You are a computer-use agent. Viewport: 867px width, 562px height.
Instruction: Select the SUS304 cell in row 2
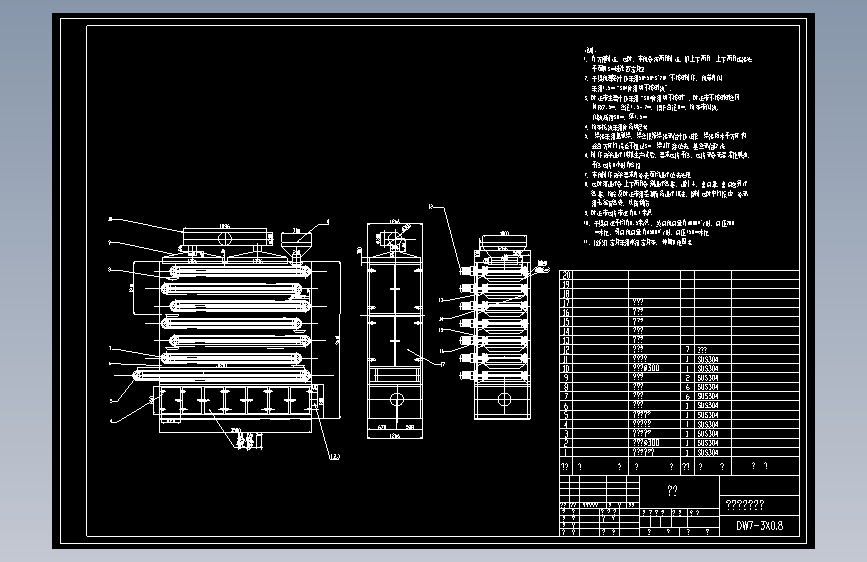[707, 443]
